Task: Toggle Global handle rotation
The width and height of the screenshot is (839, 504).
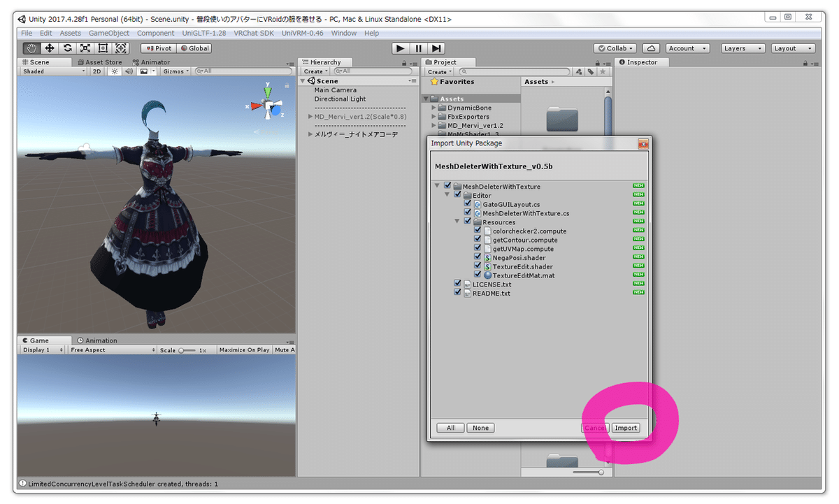Action: pyautogui.click(x=194, y=48)
